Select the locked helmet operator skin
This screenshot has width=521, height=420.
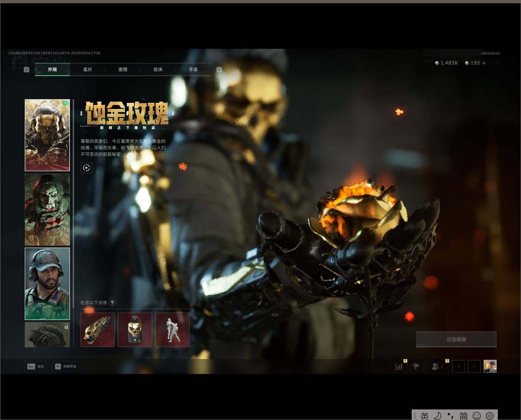click(x=47, y=335)
